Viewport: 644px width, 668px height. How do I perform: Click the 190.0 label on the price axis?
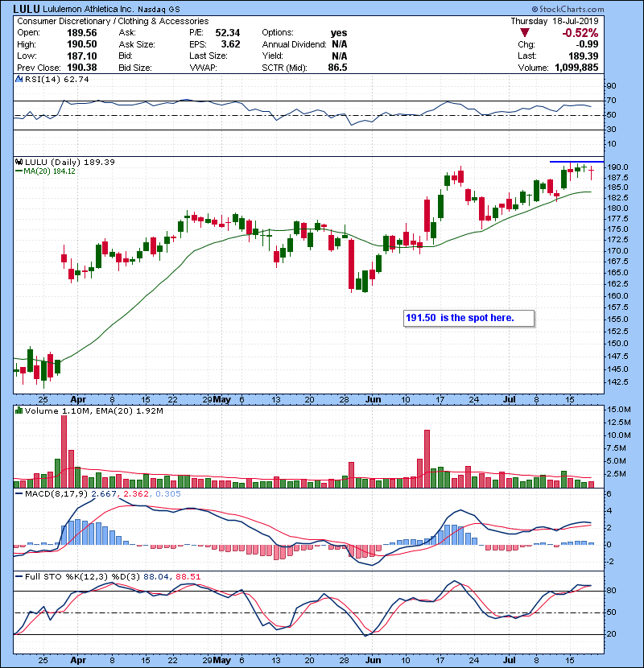[617, 167]
